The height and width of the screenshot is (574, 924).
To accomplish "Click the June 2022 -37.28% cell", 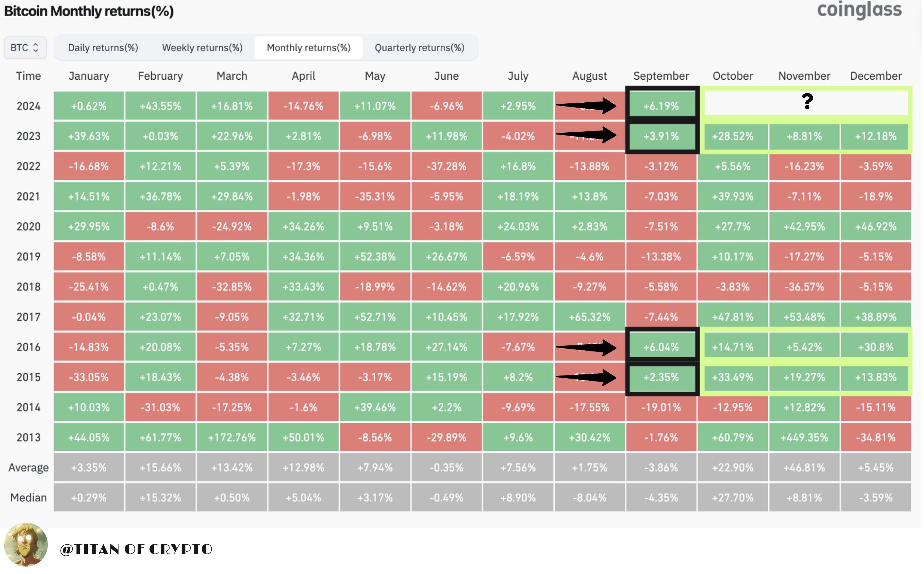I will (x=447, y=166).
